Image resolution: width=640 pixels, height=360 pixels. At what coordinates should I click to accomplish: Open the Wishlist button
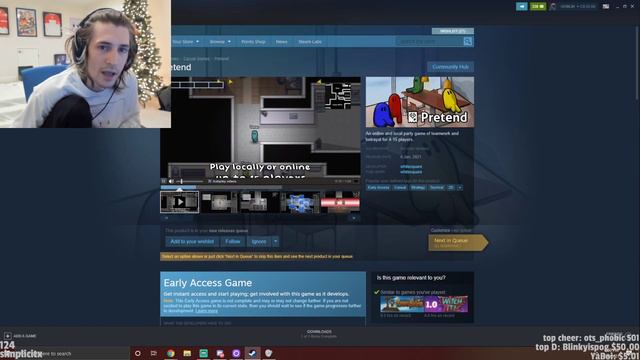[x=453, y=31]
